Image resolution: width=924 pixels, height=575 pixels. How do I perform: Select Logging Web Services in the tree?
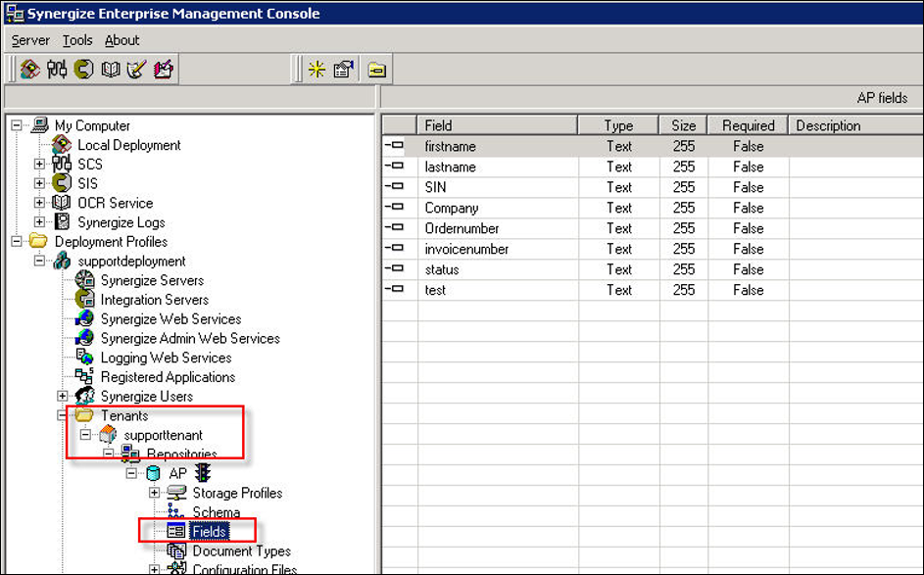point(167,358)
